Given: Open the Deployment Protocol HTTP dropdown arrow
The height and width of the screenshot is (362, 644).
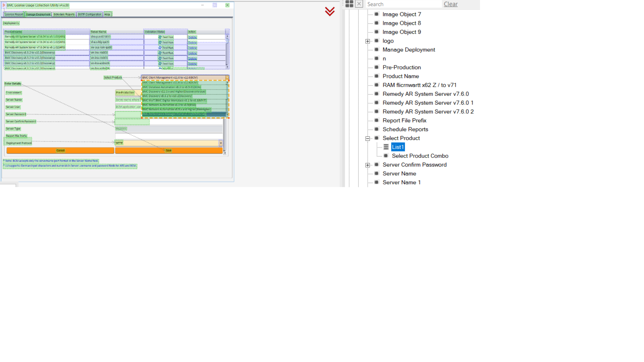Looking at the screenshot, I should coord(221,143).
